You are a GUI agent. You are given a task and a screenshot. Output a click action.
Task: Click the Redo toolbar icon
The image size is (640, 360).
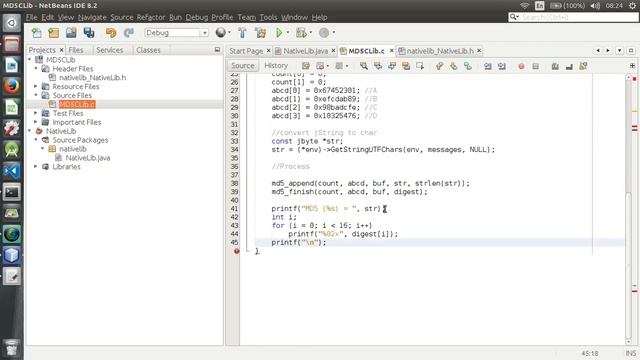pos(129,33)
